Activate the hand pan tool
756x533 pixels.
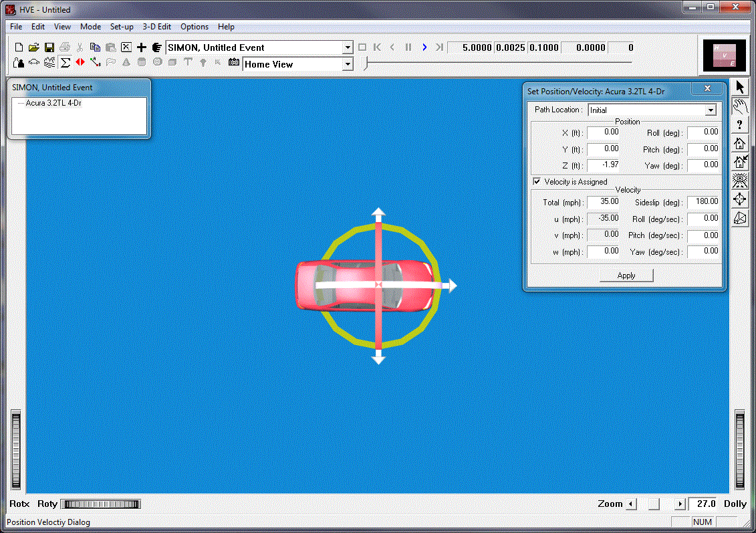pyautogui.click(x=740, y=106)
